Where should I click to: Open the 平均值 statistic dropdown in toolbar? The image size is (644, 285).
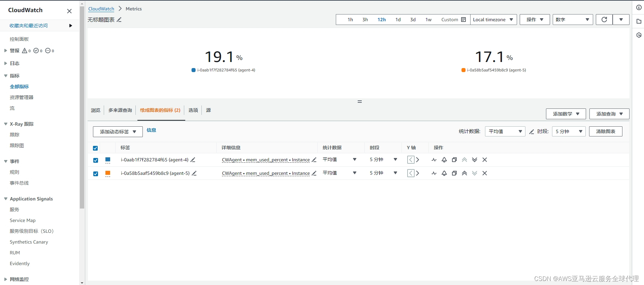(505, 131)
